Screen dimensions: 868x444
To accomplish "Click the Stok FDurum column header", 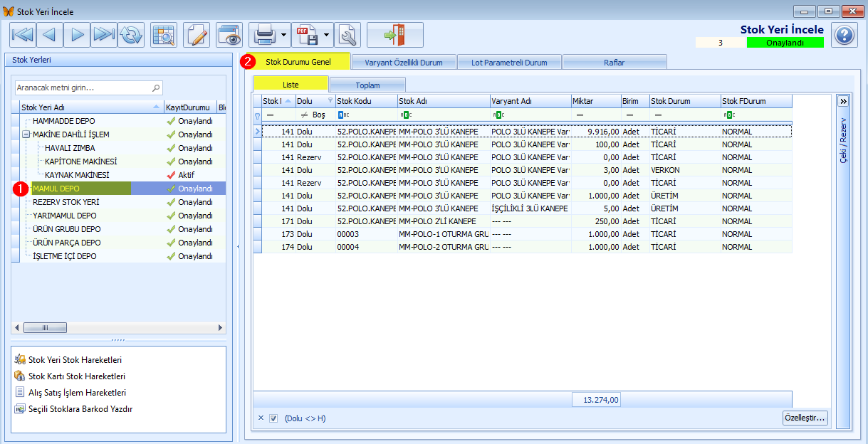I will (x=756, y=101).
